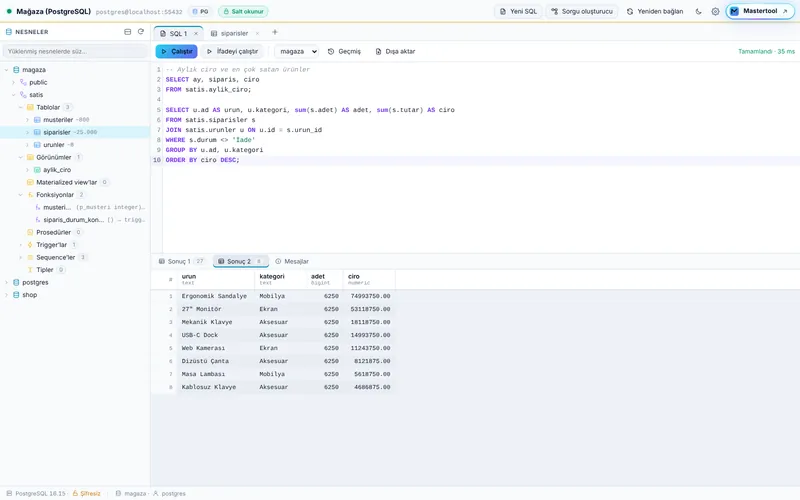The width and height of the screenshot is (800, 500).
Task: Click the musteriler table icon
Action: [37, 120]
